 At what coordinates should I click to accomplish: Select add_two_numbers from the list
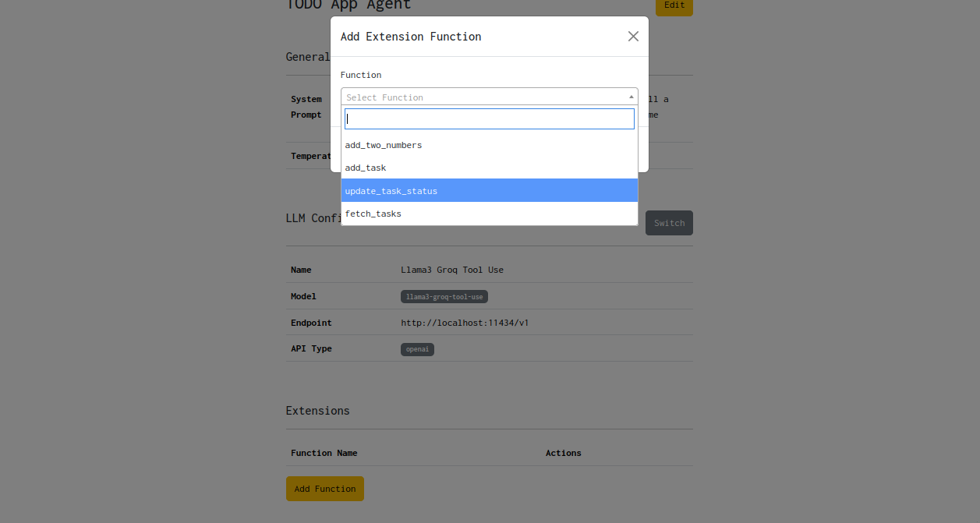[383, 145]
